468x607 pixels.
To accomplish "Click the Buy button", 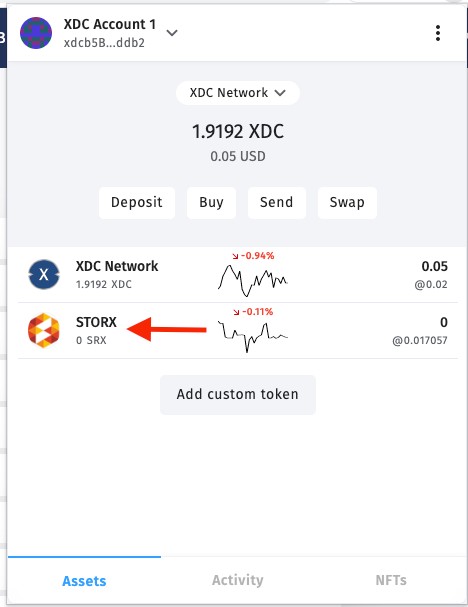I will pos(211,202).
